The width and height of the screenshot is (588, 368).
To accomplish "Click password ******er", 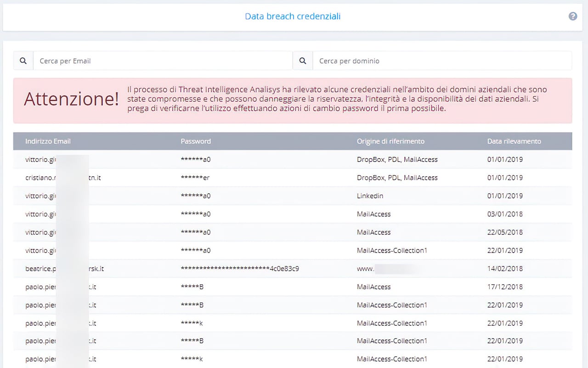I will [195, 178].
